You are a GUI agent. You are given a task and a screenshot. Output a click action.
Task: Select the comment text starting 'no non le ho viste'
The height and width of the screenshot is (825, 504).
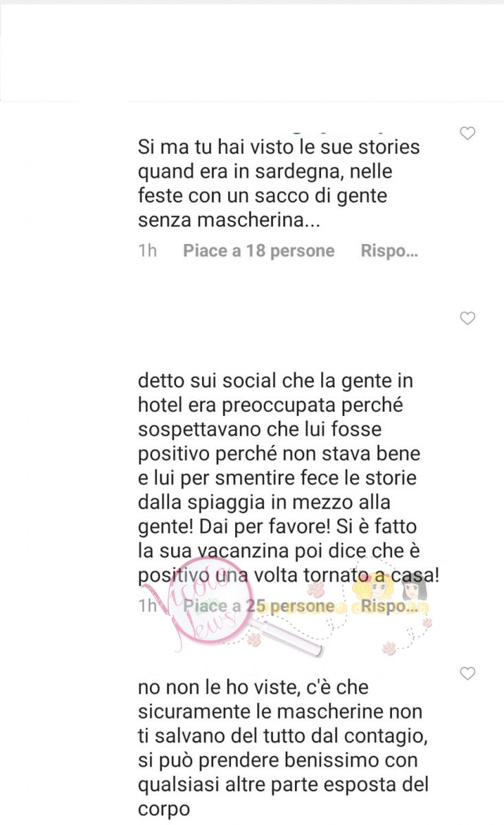[x=283, y=748]
